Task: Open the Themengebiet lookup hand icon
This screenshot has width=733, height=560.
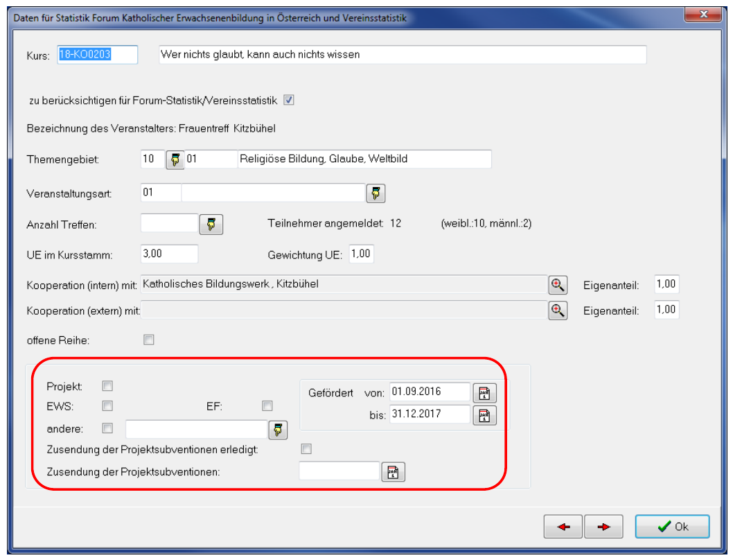Action: point(175,159)
